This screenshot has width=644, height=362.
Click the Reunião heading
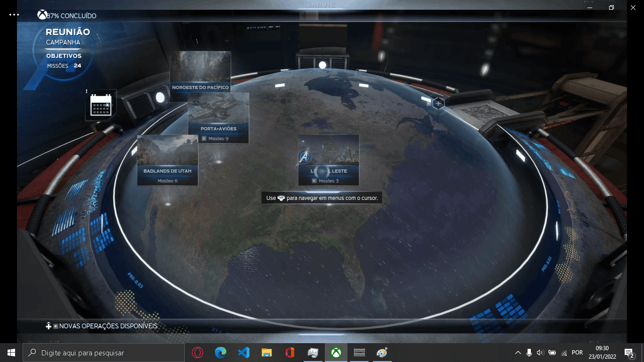point(68,32)
